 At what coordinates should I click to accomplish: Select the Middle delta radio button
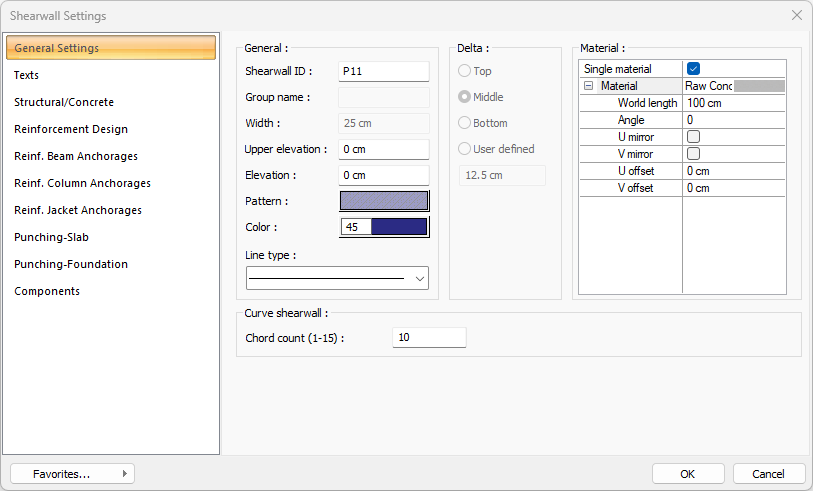[x=465, y=97]
